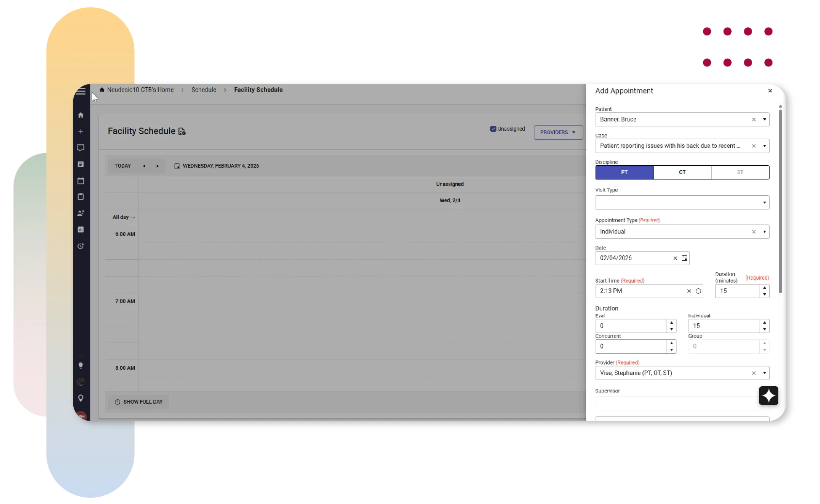Open the hamburger menu in sidebar
The width and height of the screenshot is (820, 504).
point(81,91)
